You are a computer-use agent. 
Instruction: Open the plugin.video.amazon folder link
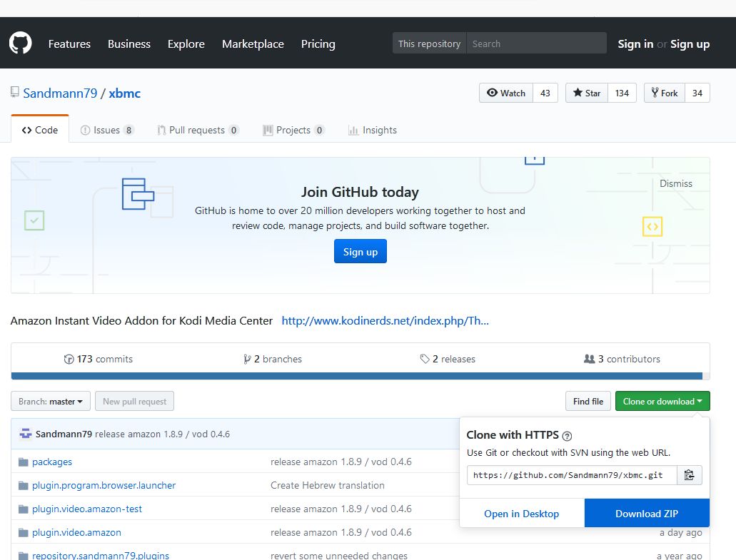point(76,532)
